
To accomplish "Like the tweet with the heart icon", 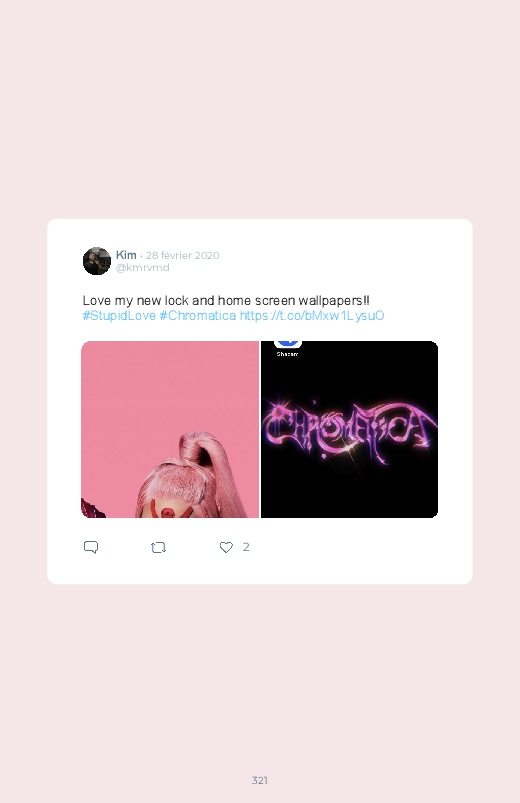I will [x=226, y=547].
